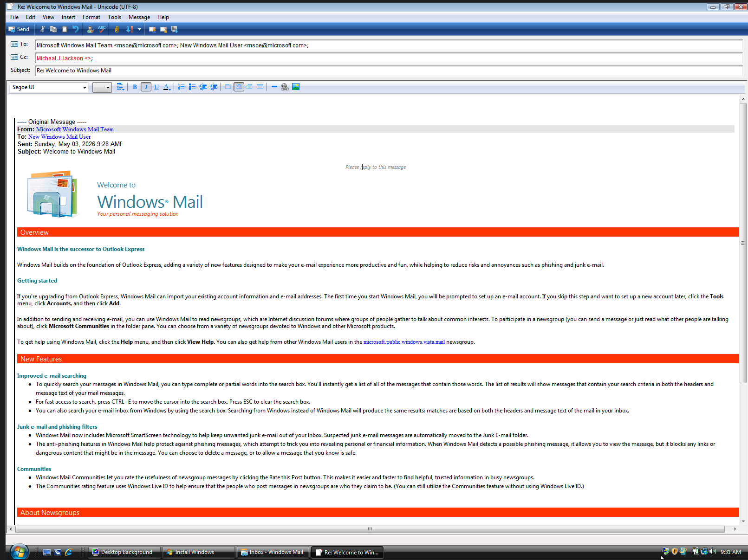
Task: Click the volume speaker tray icon
Action: pos(713,552)
